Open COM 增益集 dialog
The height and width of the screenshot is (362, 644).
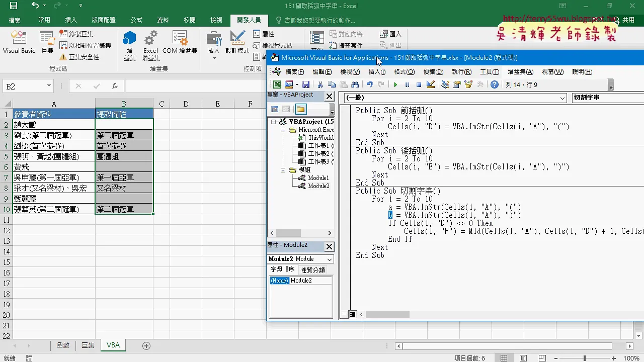coord(180,43)
